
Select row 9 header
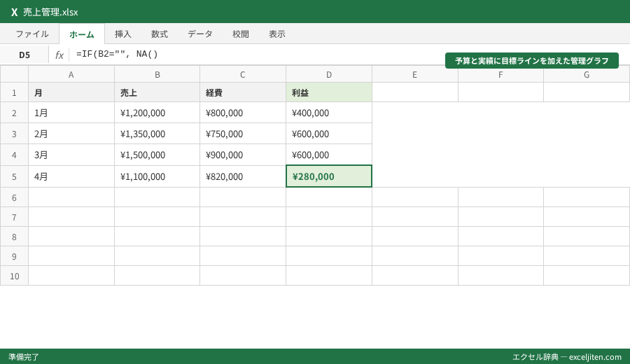point(14,256)
